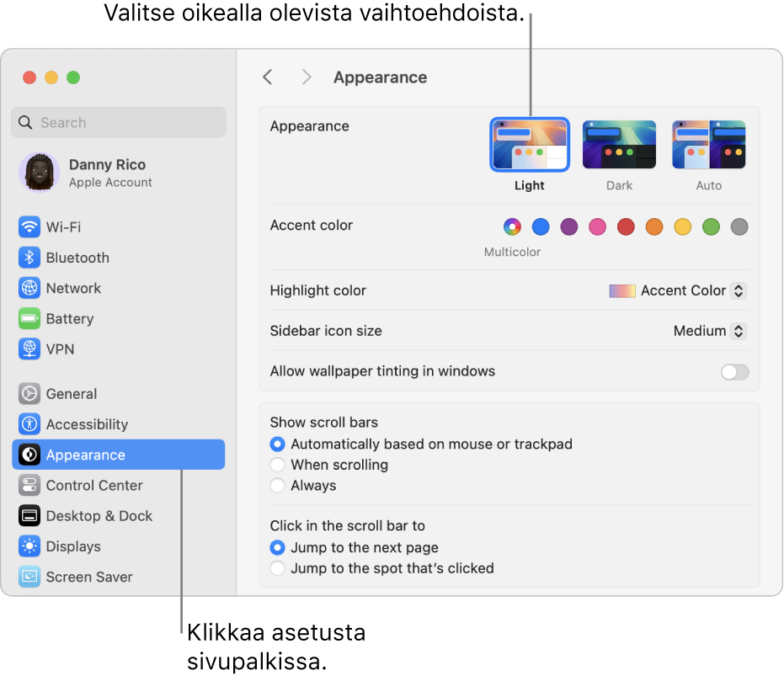784x681 pixels.
Task: Open Wi-Fi settings label in sidebar
Action: 63,227
